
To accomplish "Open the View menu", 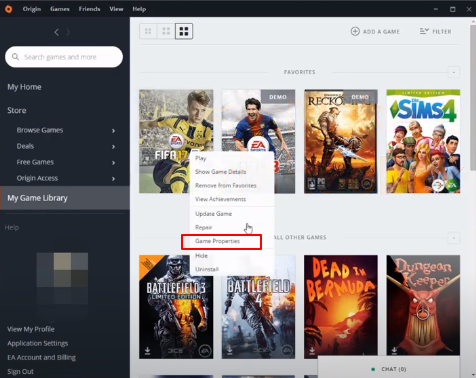I will (116, 9).
